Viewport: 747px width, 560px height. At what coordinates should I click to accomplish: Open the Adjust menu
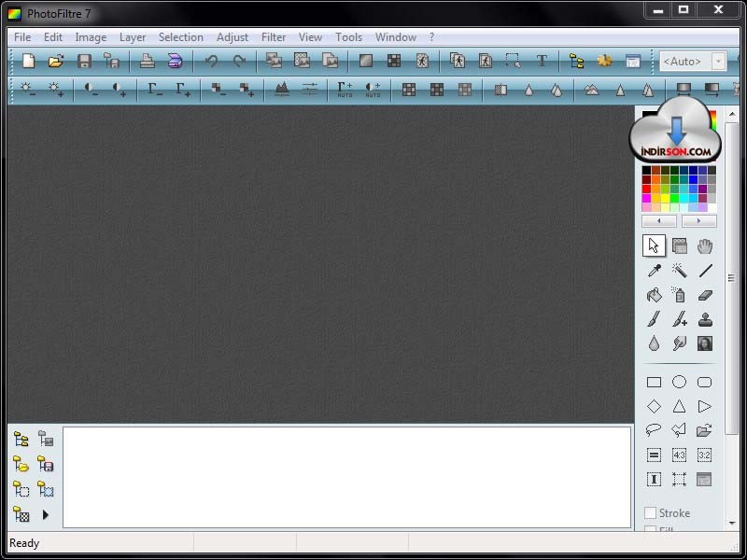233,37
